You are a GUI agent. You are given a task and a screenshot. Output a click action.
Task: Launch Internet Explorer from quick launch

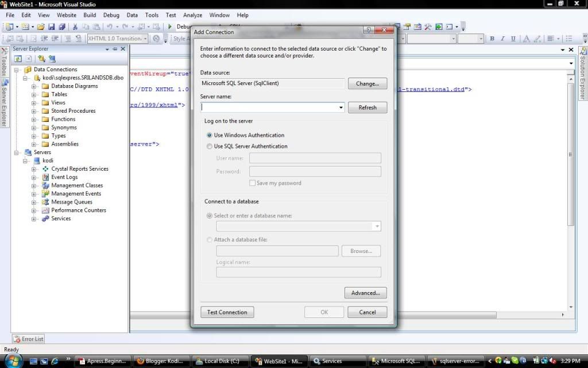[55, 361]
